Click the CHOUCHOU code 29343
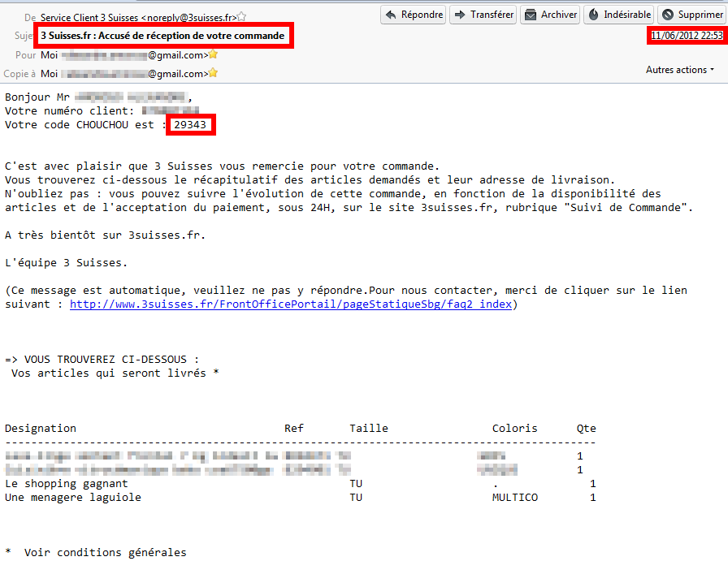 (x=190, y=125)
